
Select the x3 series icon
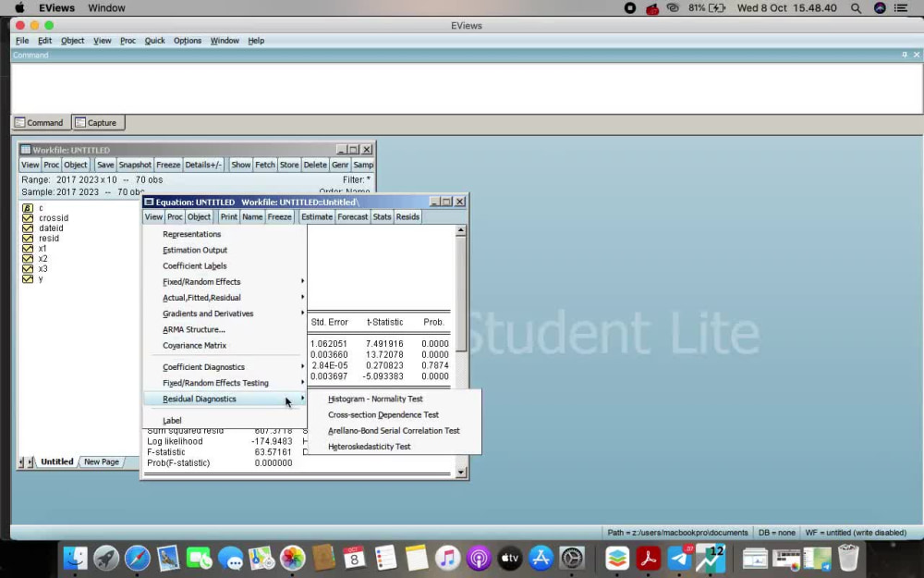click(27, 268)
